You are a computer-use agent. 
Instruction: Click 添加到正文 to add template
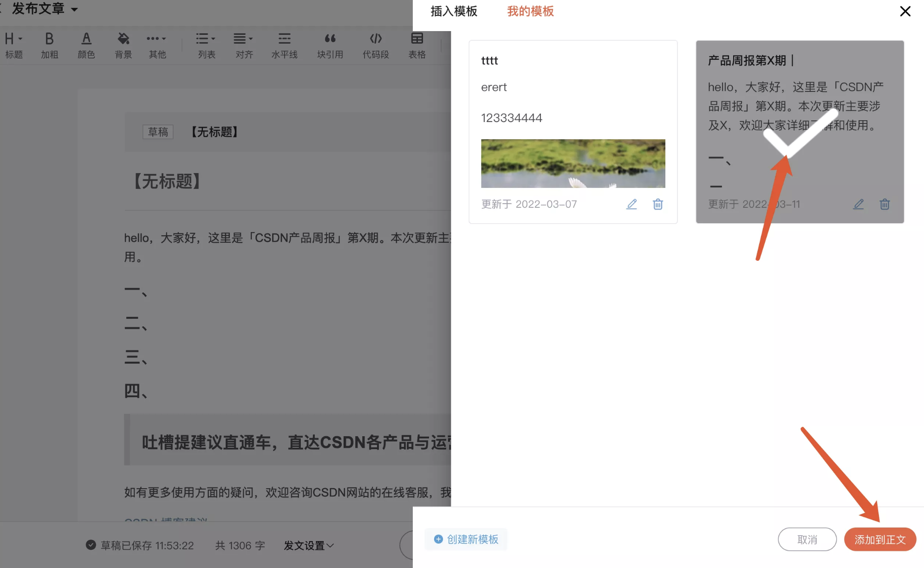click(x=880, y=539)
